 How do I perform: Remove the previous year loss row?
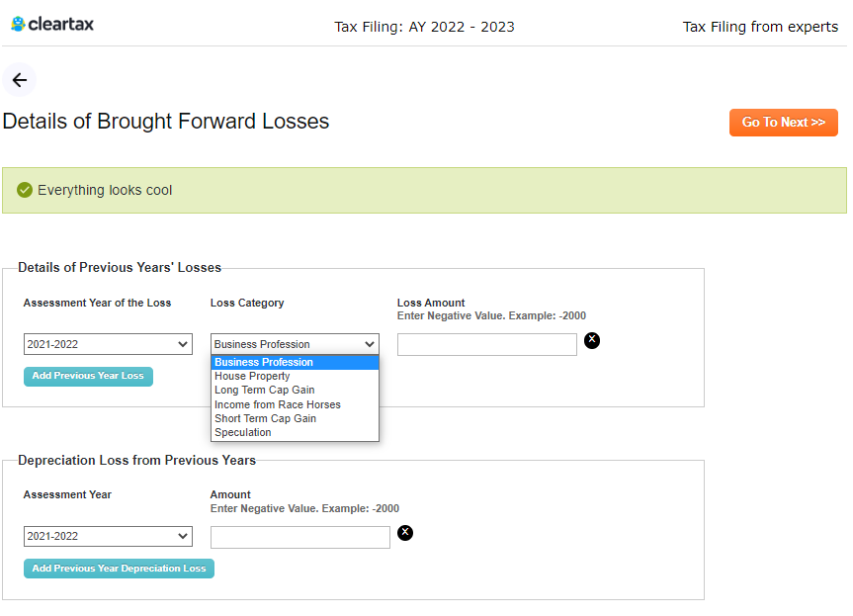tap(592, 341)
